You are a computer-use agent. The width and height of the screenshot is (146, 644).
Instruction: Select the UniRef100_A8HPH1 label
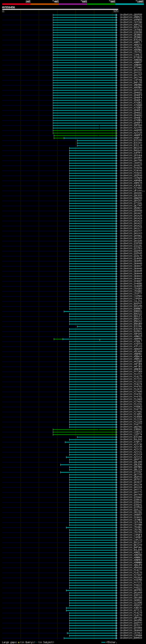tap(131, 339)
